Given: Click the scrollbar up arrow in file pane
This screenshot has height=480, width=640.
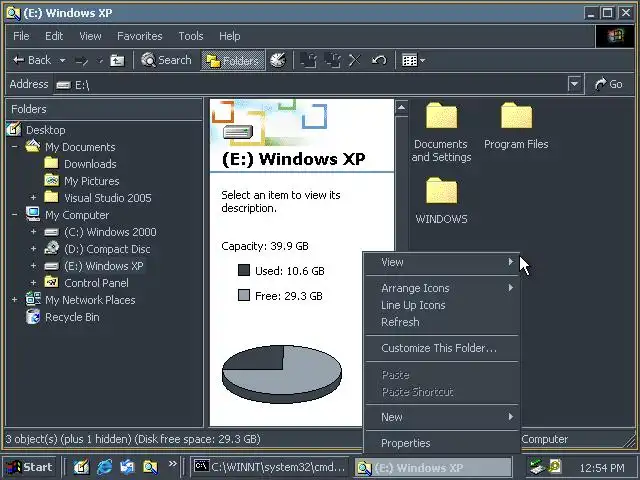Looking at the screenshot, I should pyautogui.click(x=401, y=108).
